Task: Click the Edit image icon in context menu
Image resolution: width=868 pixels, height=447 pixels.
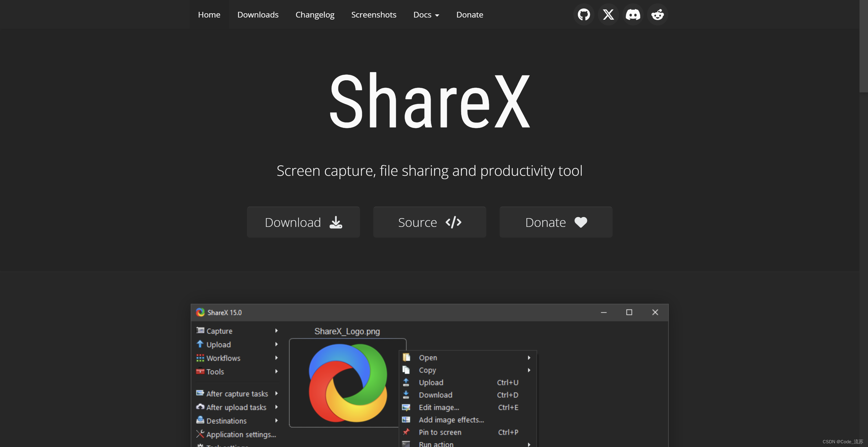Action: pos(406,407)
